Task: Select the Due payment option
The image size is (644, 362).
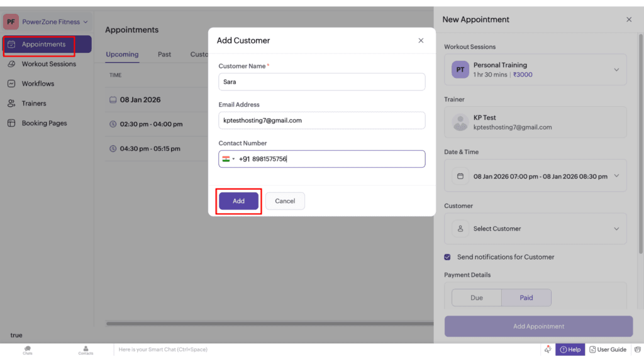Action: pos(476,298)
